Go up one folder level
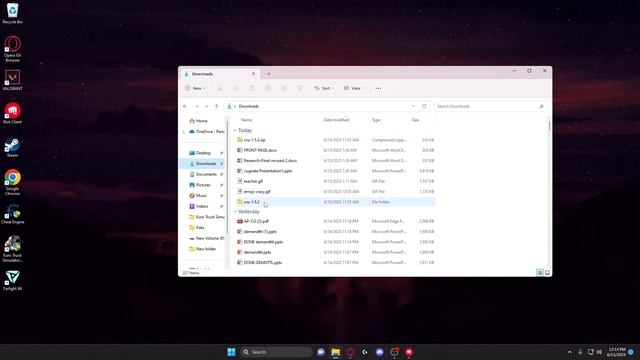Screen dimensions: 640x360 point(217,106)
